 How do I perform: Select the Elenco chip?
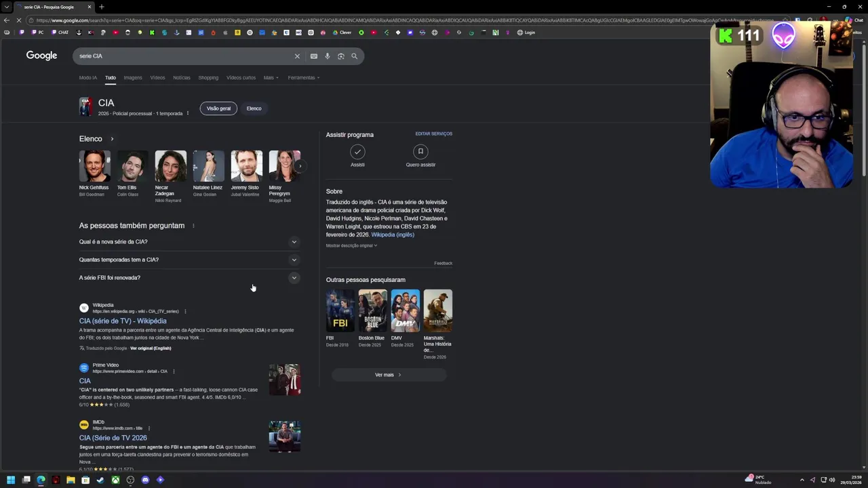(x=254, y=108)
